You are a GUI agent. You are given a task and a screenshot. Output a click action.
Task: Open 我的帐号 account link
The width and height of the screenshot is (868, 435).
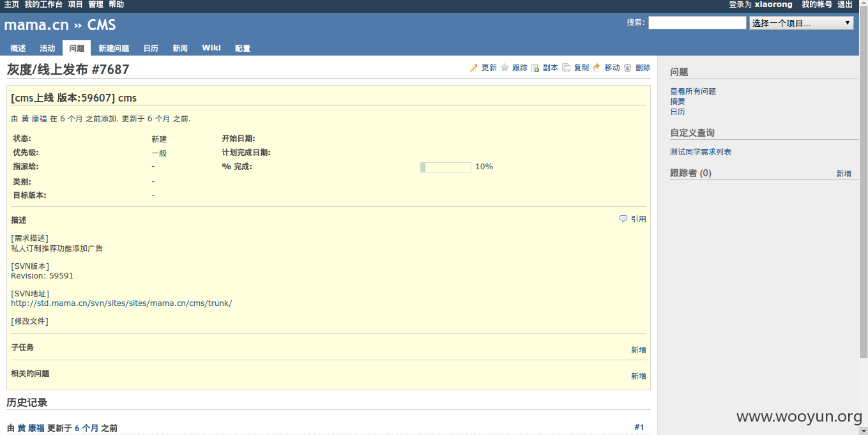point(817,4)
